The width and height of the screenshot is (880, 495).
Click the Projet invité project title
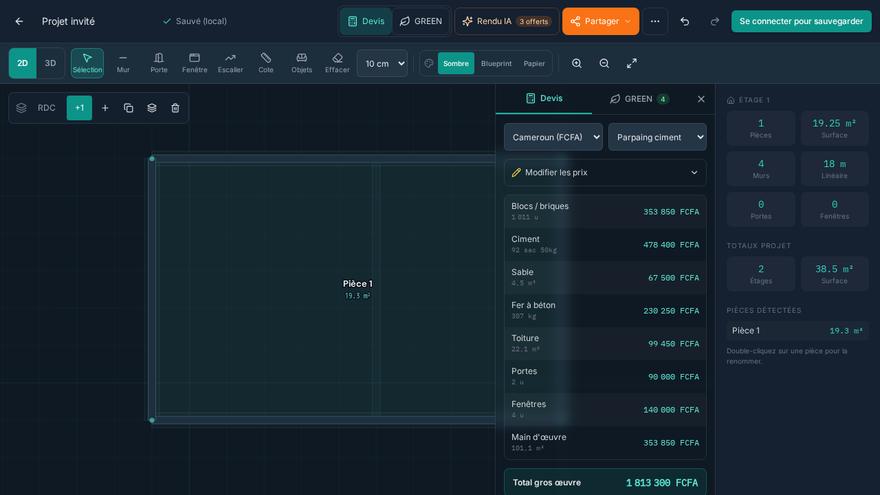coord(68,21)
